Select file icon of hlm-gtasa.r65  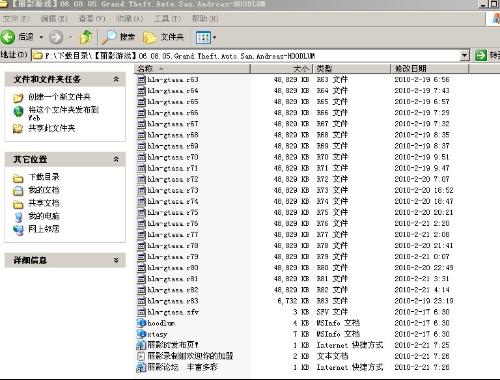(x=142, y=102)
